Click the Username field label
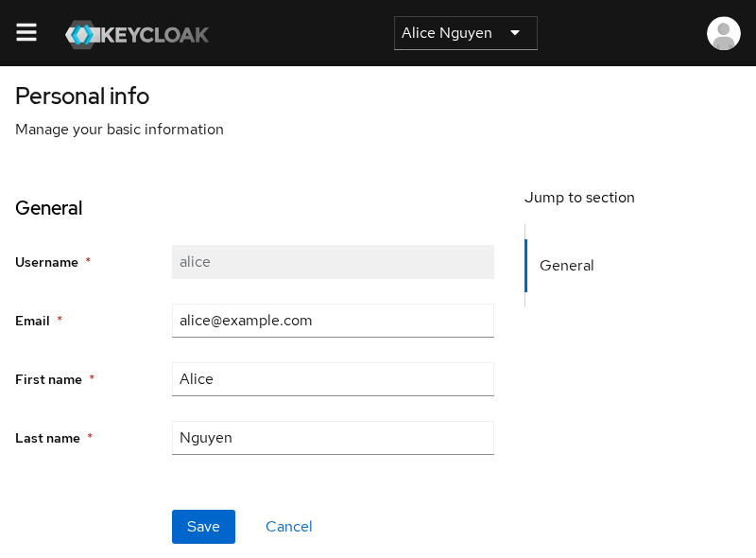756x558 pixels. point(46,262)
